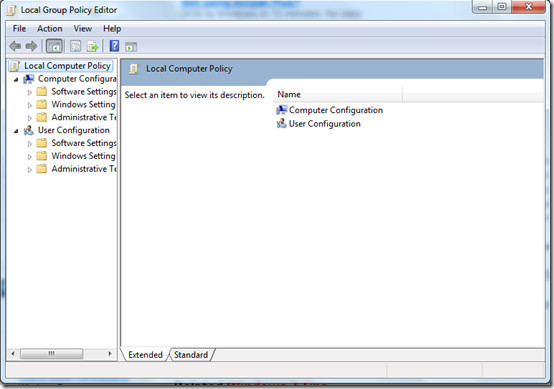This screenshot has width=554, height=389.
Task: Click the tree pane horizontal scrollbar thumb
Action: pos(52,354)
